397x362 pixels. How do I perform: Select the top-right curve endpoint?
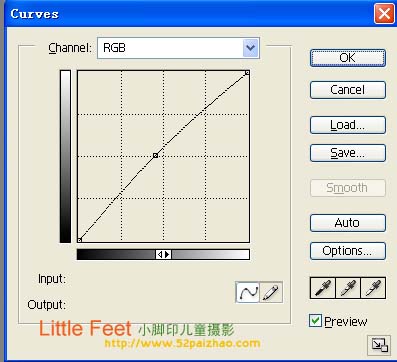(247, 72)
